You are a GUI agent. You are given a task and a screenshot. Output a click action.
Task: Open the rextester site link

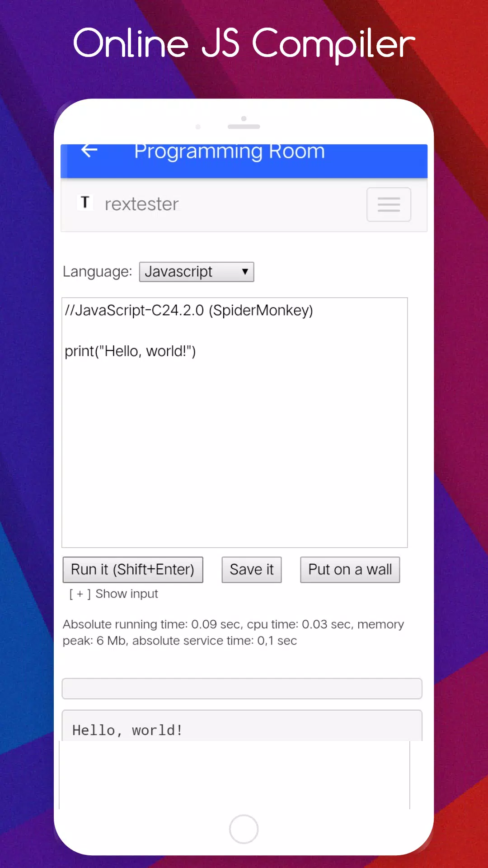(x=141, y=204)
